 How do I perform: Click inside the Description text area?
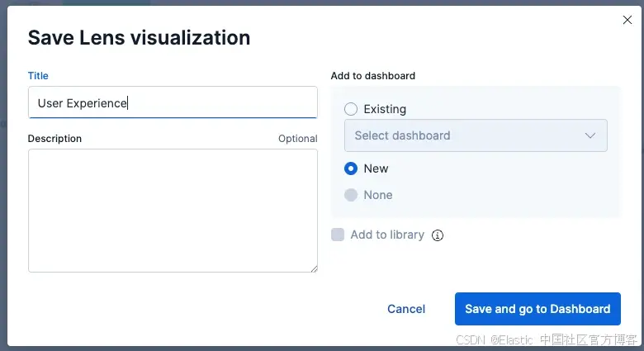173,211
